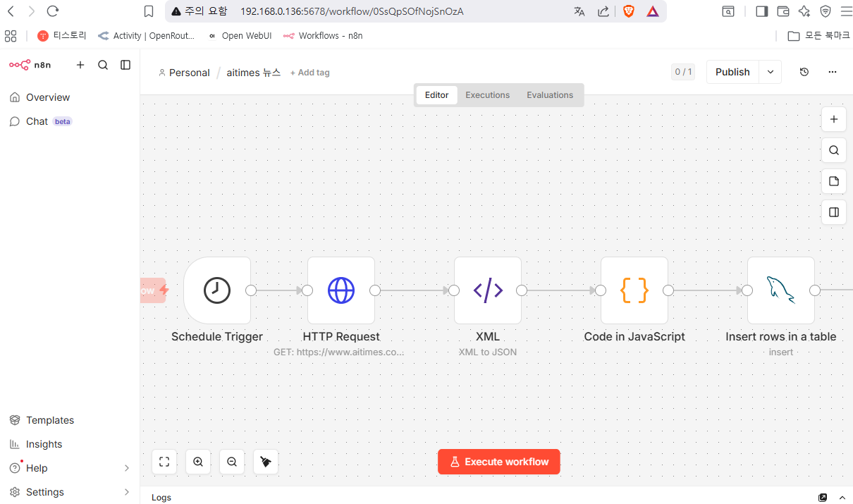Image resolution: width=853 pixels, height=504 pixels.
Task: Open the three-dots workflow menu
Action: click(833, 72)
